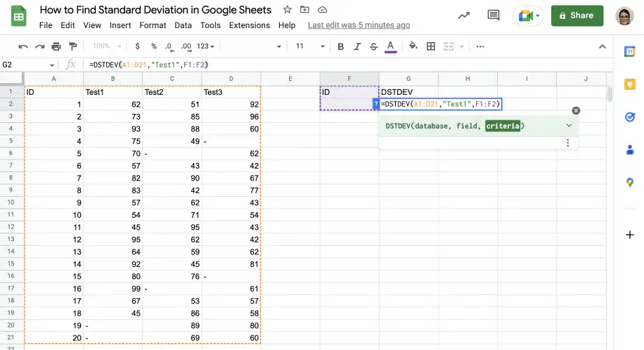This screenshot has width=644, height=350.
Task: Open text color picker
Action: click(x=391, y=47)
